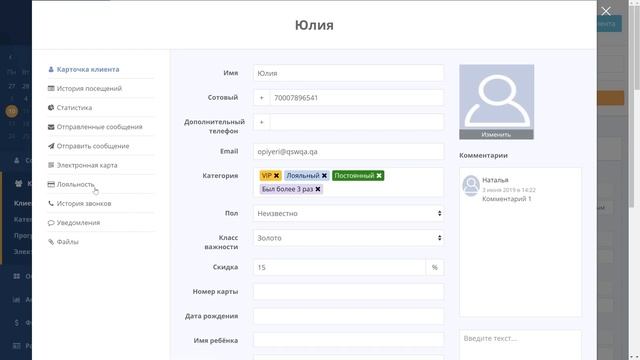
Task: Open the Уведомления section
Action: (x=78, y=223)
